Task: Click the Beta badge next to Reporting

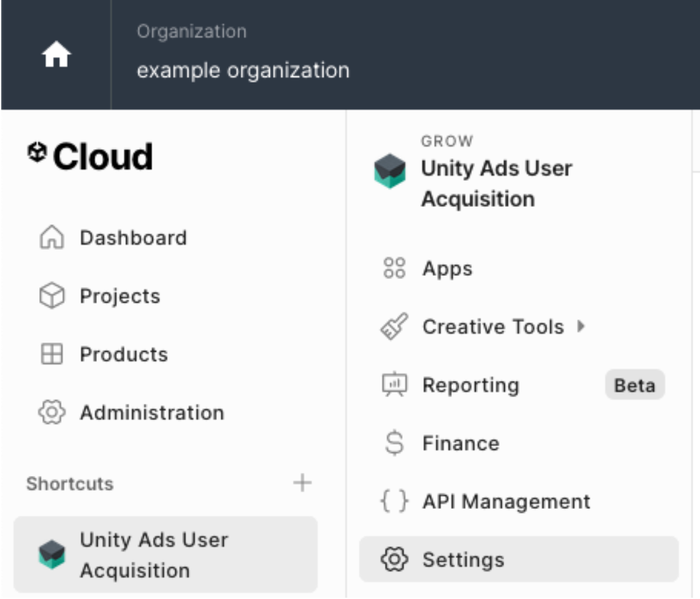Action: [x=634, y=385]
